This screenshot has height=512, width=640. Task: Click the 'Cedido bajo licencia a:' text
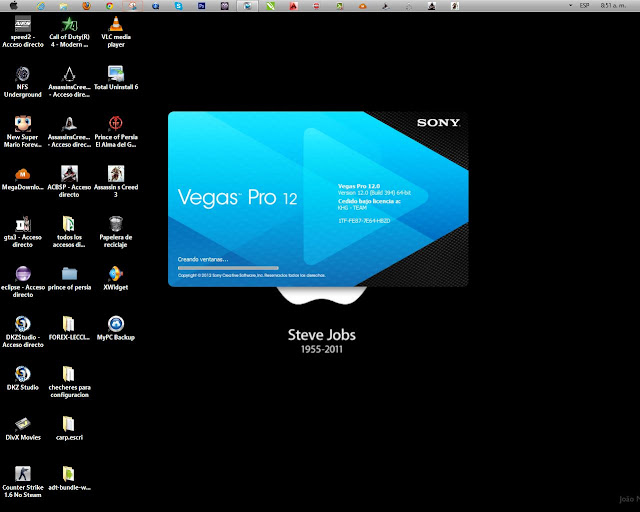pos(369,201)
